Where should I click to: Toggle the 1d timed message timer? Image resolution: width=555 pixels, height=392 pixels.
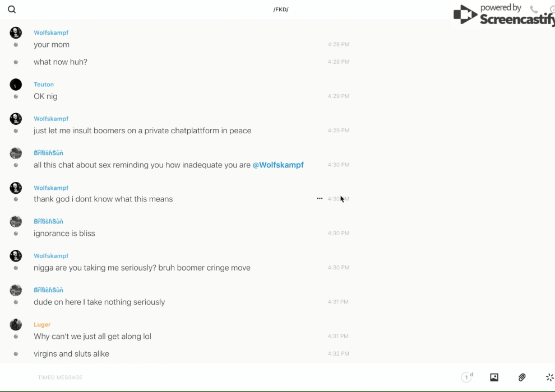467,377
